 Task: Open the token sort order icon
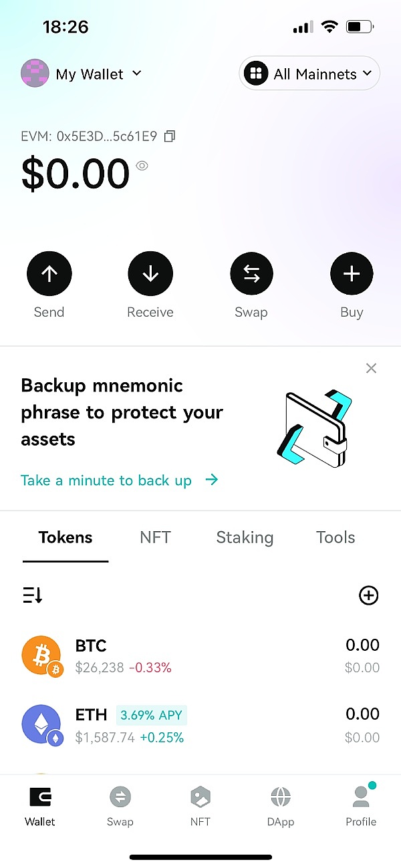pos(33,595)
